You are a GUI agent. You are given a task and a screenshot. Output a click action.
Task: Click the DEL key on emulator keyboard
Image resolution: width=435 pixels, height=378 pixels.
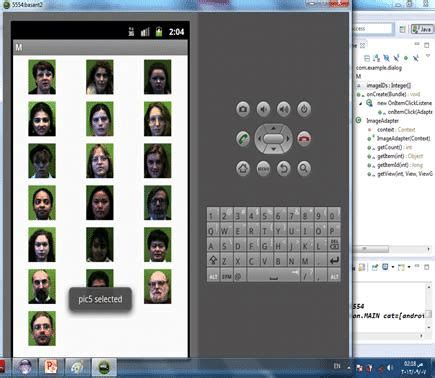[x=334, y=245]
